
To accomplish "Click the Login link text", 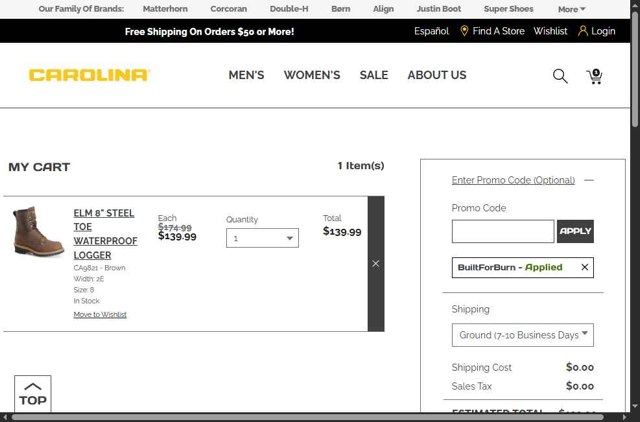I will (x=603, y=31).
